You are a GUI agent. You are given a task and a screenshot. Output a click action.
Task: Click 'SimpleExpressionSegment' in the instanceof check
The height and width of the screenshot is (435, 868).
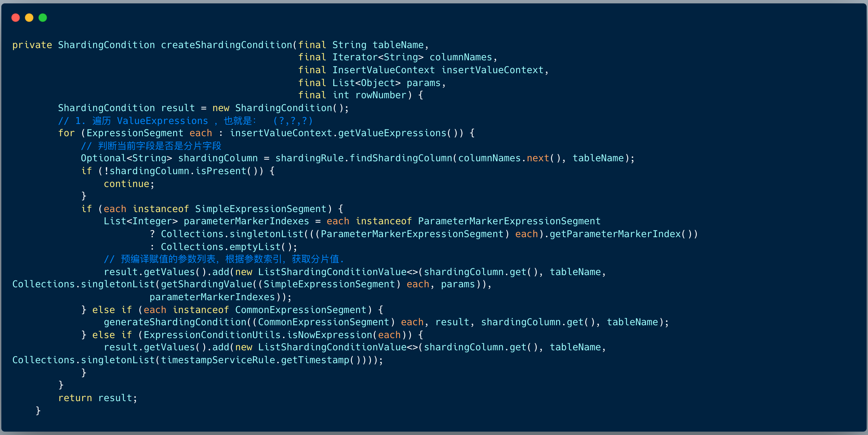261,209
